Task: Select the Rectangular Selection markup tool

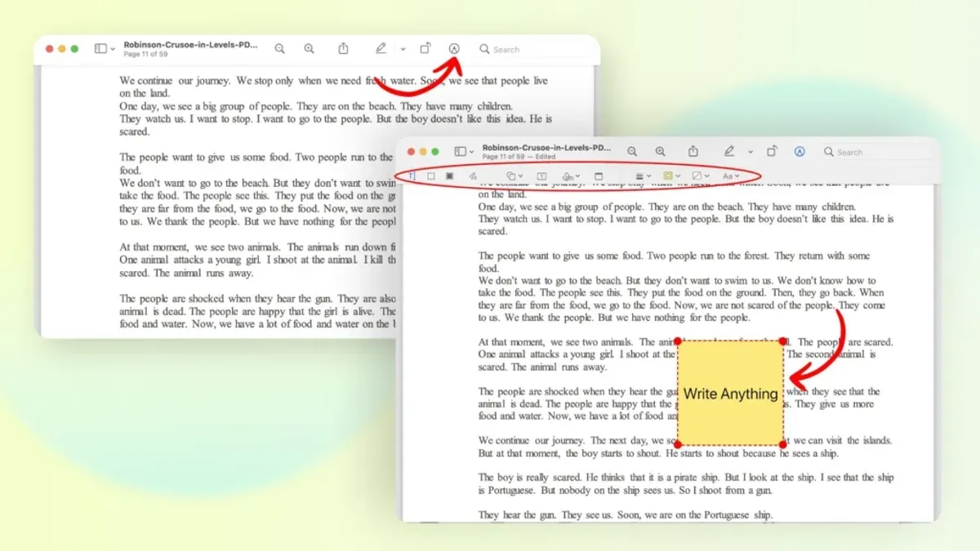Action: 431,176
